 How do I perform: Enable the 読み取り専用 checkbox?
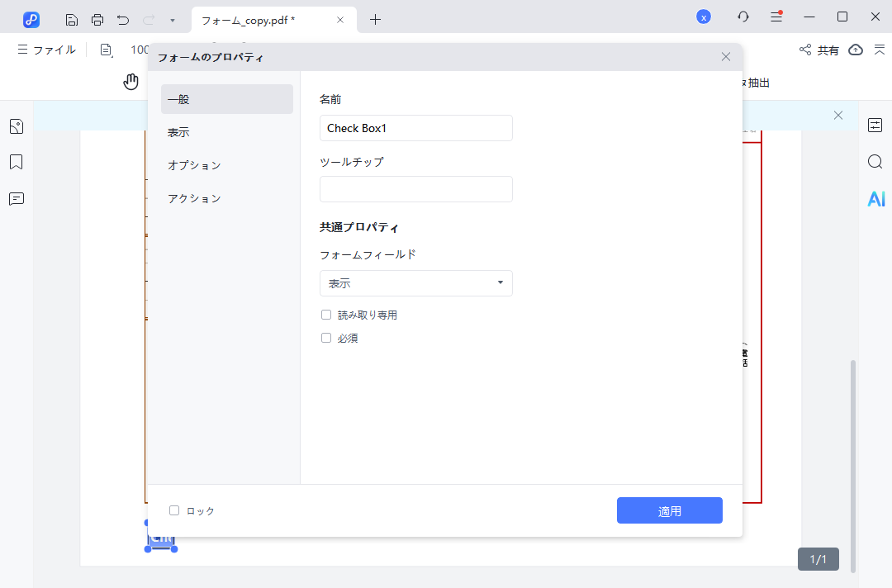(x=325, y=314)
